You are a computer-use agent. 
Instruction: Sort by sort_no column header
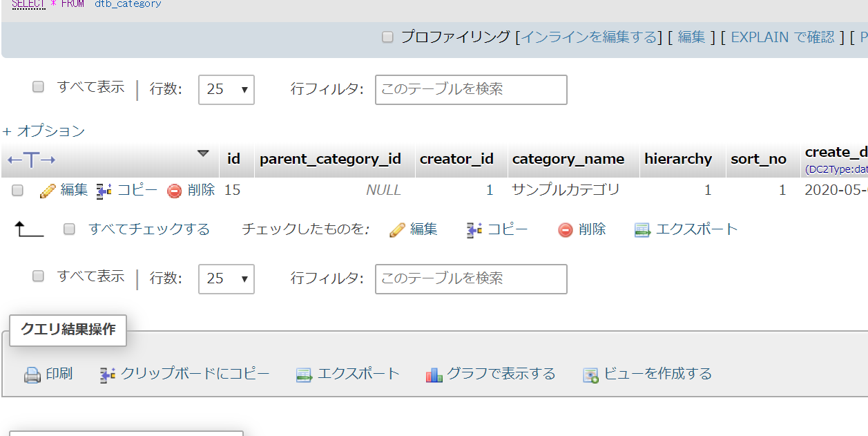(x=758, y=159)
